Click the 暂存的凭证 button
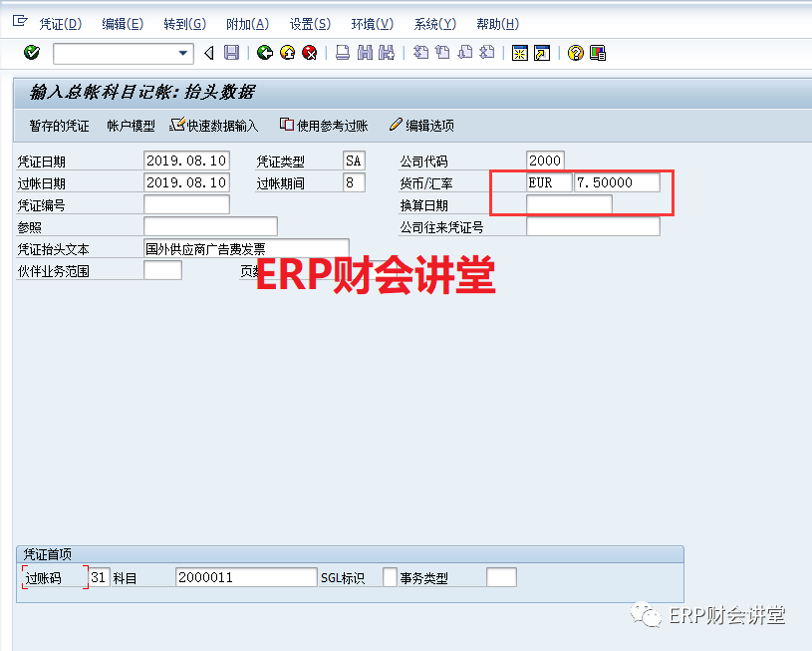This screenshot has width=812, height=651. point(59,126)
